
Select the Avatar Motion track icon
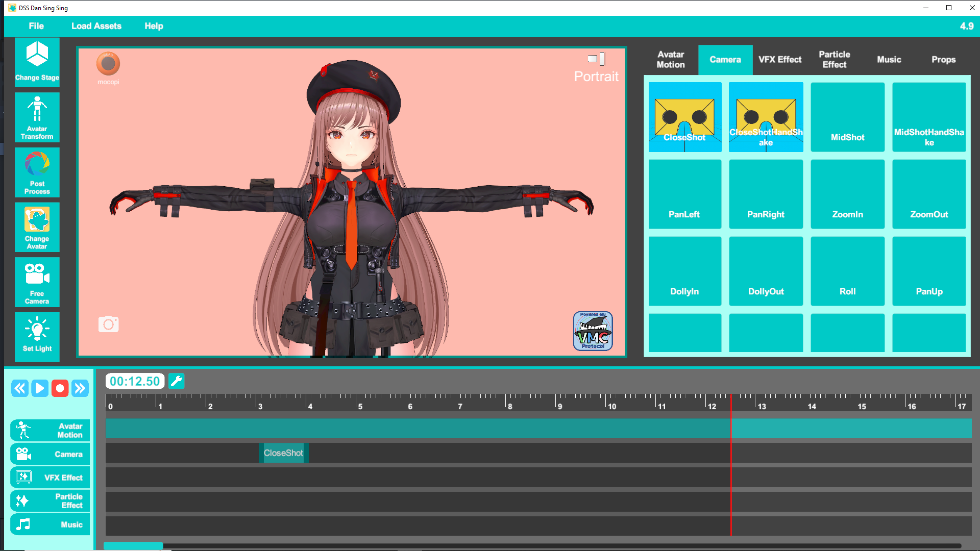click(22, 430)
